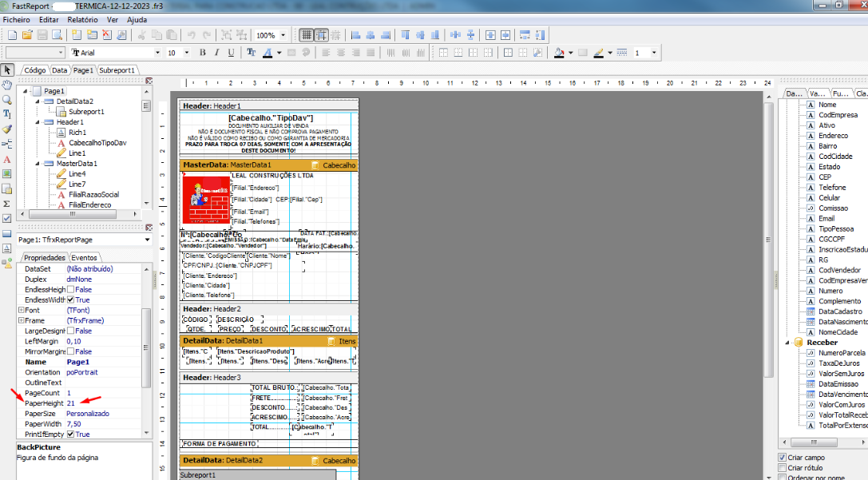Open the Relatório menu

(82, 19)
